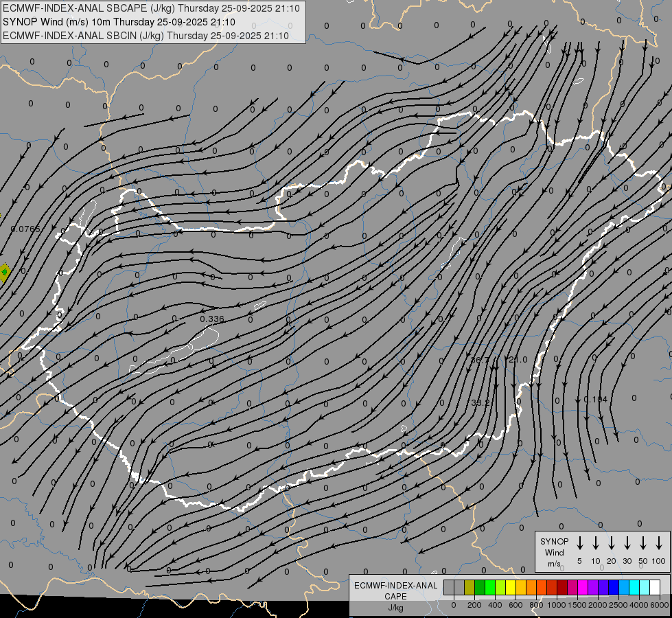Select the red swatch left of the 1000 tick
The image size is (672, 618).
coord(552,587)
